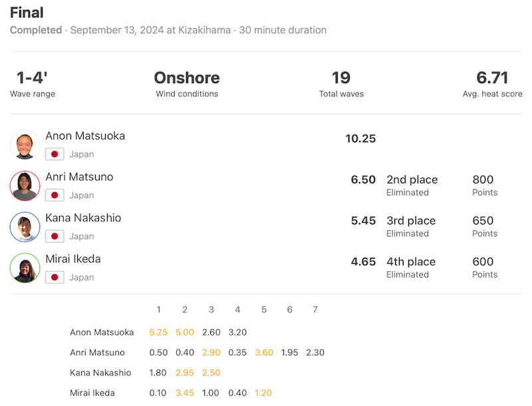Screen dimensions: 532x406
Task: Click the Japan flag under Anri Matsuno
Action: coord(55,195)
